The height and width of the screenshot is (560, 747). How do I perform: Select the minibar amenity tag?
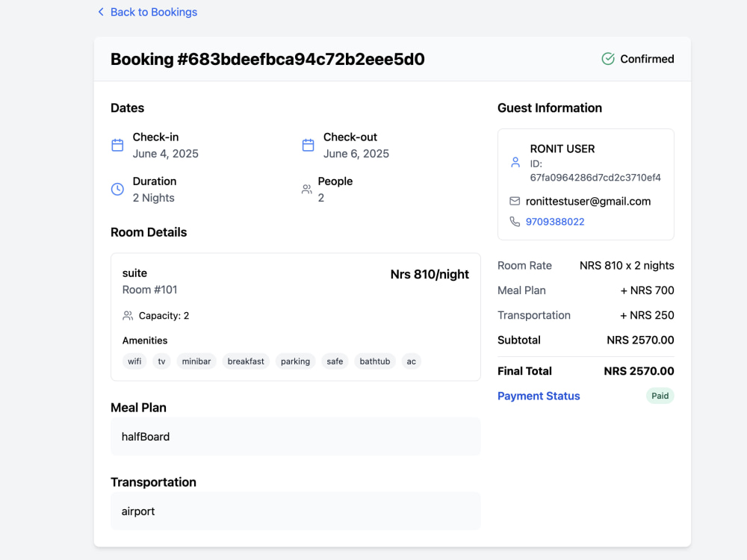pyautogui.click(x=196, y=361)
